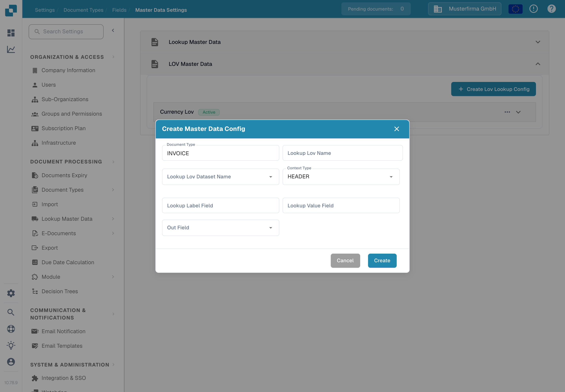Expand the Currency Lov row chevron

(x=518, y=112)
